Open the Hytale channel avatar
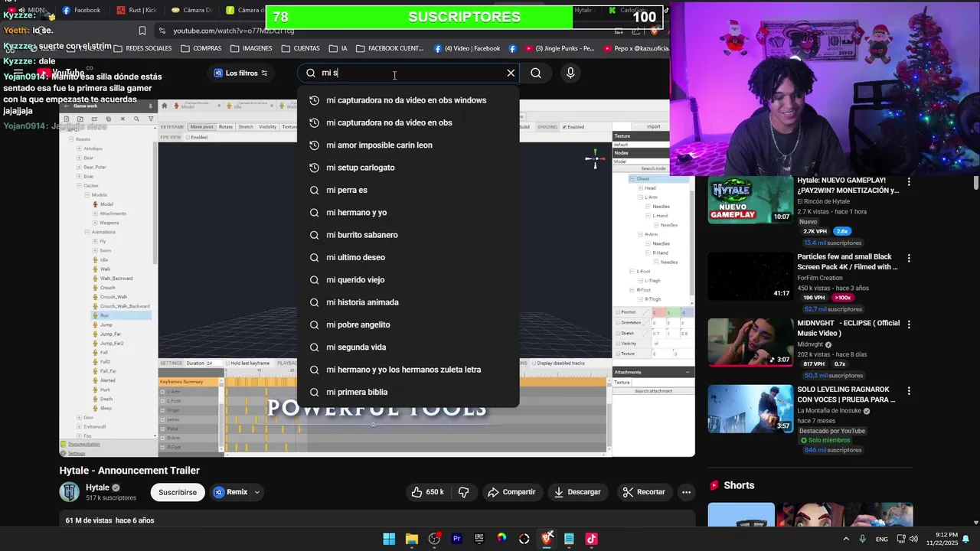980x551 pixels. 70,492
